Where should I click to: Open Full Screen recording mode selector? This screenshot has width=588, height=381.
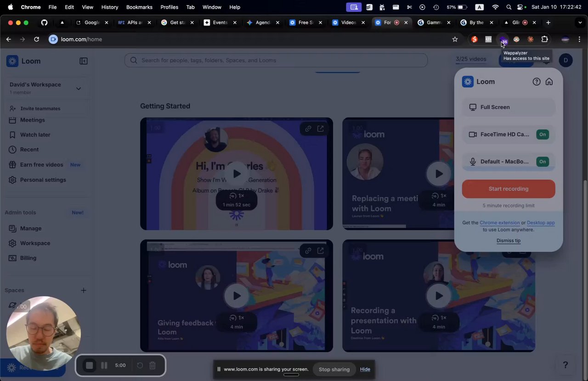click(509, 107)
